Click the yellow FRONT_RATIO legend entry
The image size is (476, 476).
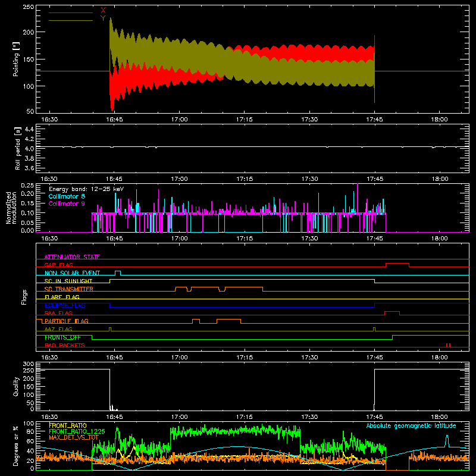pos(68,425)
